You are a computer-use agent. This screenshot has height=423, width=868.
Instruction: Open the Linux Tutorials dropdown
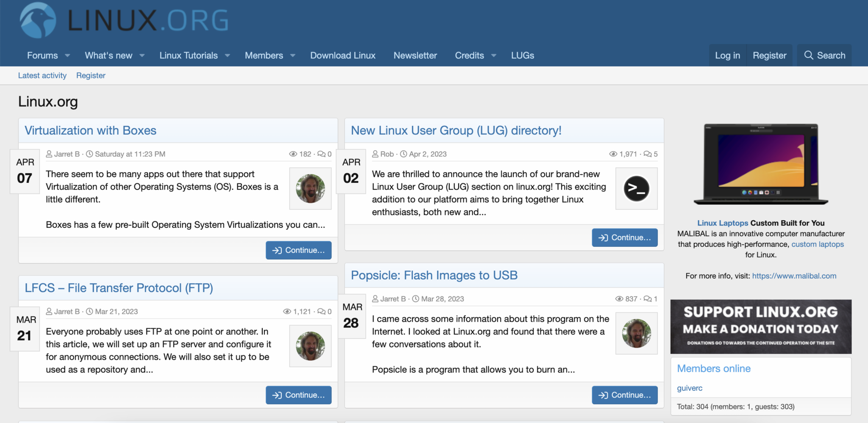click(x=227, y=55)
